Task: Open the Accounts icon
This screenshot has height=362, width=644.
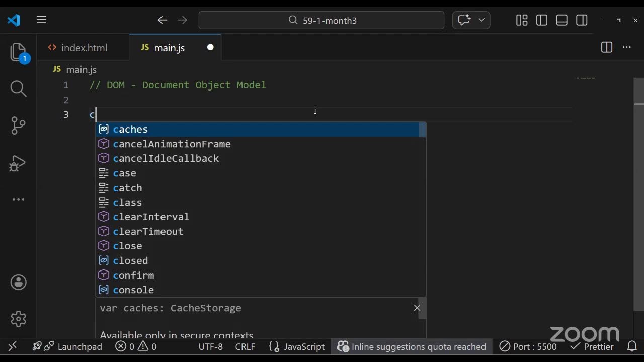Action: coord(19,282)
